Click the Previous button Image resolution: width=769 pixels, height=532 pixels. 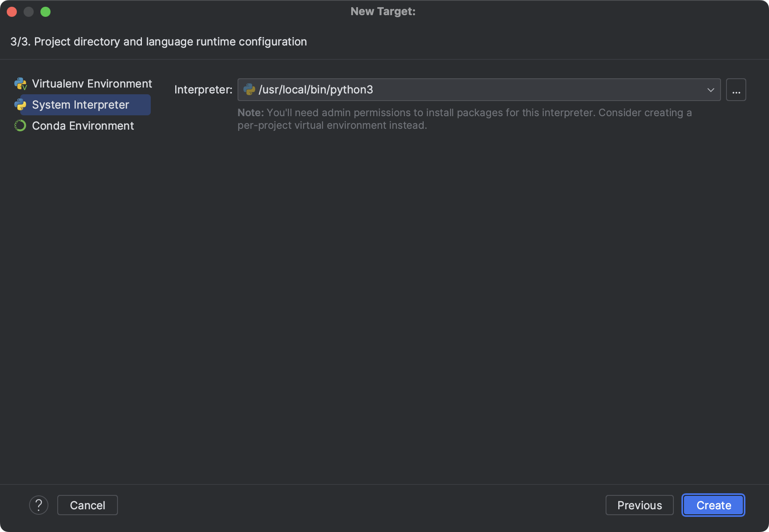click(x=639, y=505)
